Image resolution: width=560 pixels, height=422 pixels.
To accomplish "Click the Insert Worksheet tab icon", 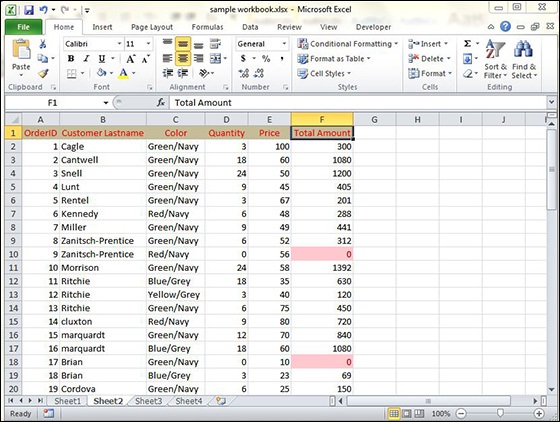I will [x=221, y=401].
